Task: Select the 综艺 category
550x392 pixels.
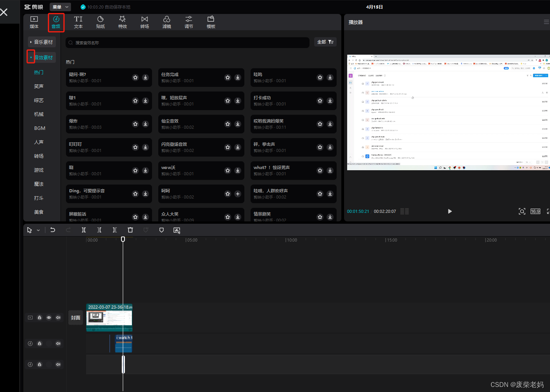Action: tap(39, 100)
